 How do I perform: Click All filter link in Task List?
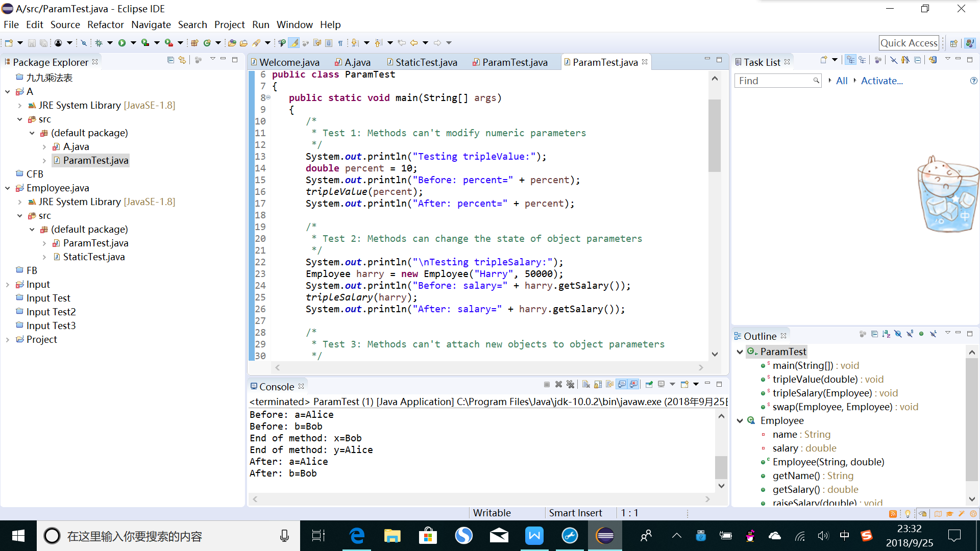(842, 81)
